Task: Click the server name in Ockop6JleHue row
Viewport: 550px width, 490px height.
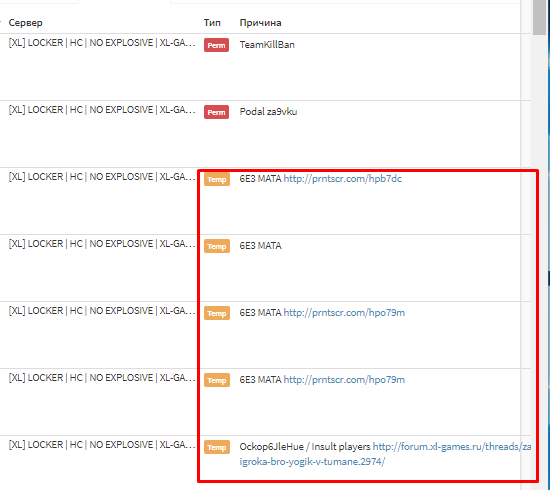Action: [102, 445]
